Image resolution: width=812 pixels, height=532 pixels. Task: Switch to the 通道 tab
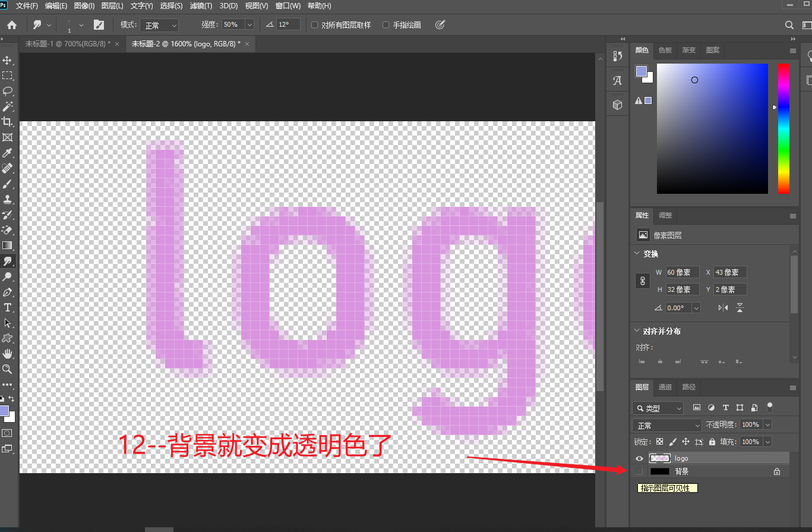click(665, 387)
